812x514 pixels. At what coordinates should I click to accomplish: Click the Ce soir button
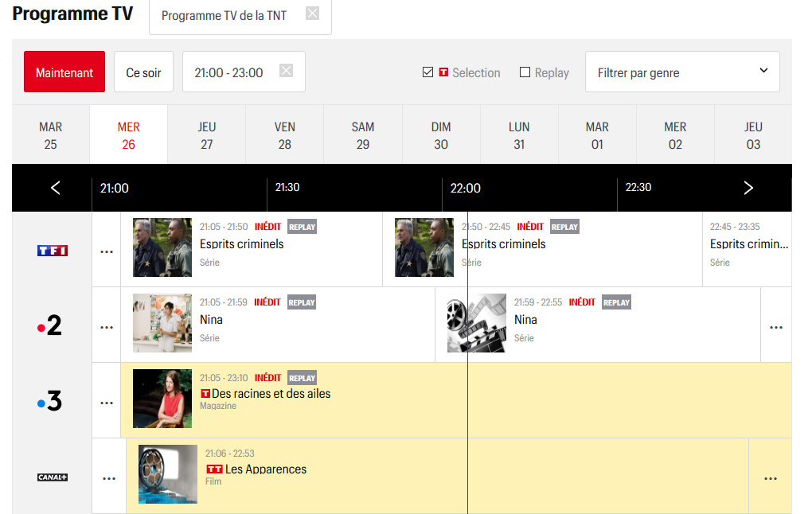click(x=143, y=72)
